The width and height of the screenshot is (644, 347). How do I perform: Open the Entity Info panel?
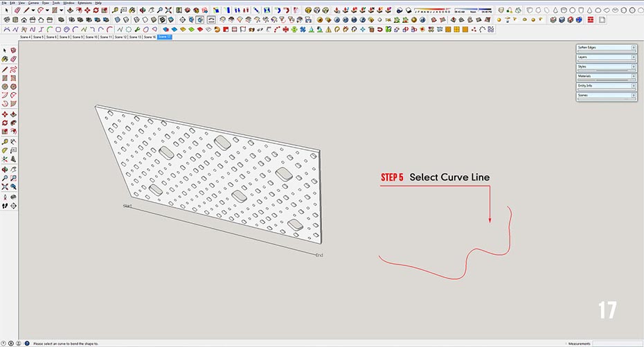(606, 85)
